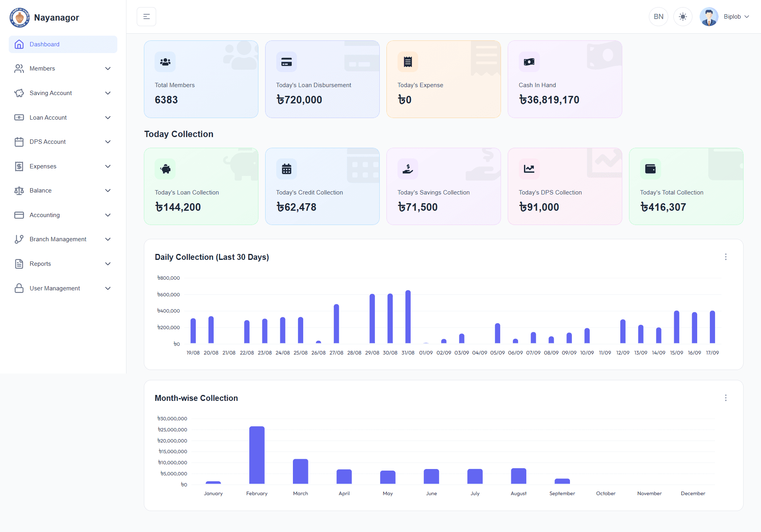761x532 pixels.
Task: Switch theme with the sun icon
Action: click(x=683, y=17)
